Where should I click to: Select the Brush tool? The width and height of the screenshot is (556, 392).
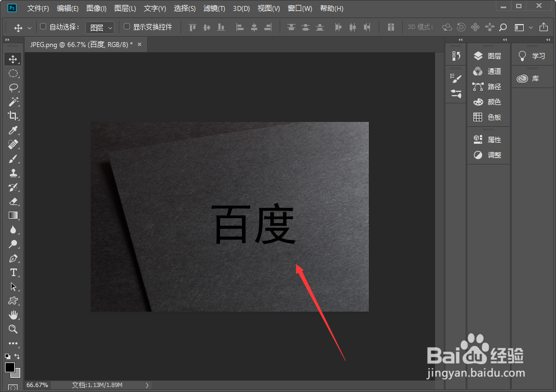coord(13,159)
